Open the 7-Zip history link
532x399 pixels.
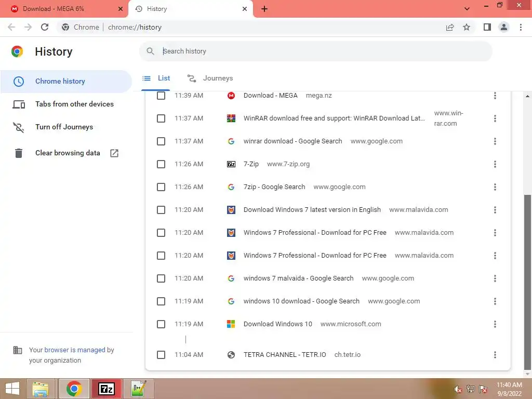(x=251, y=164)
